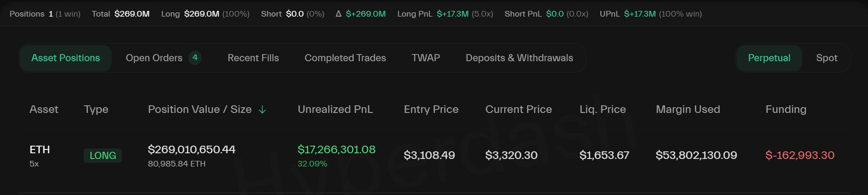Click the Open Orders count badge showing 4

tap(195, 58)
